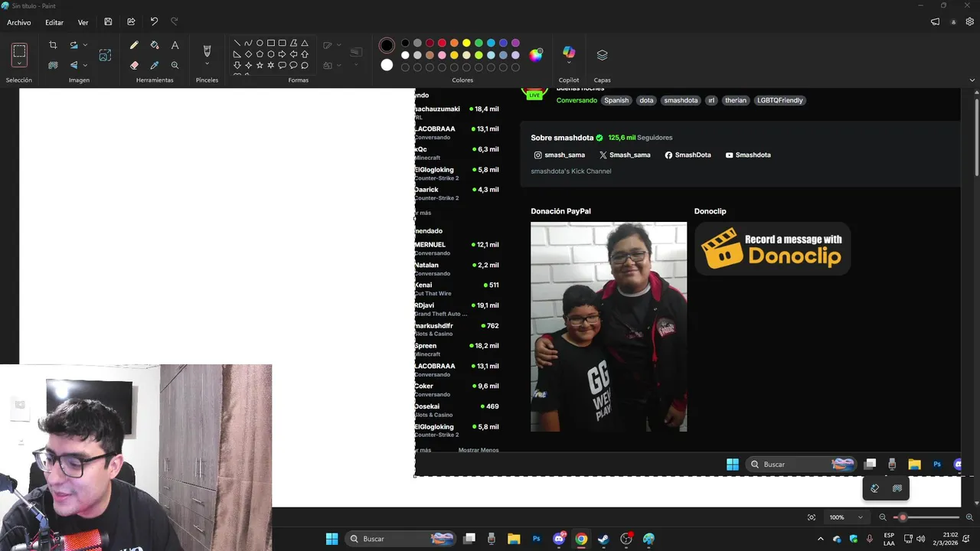Choose the Oval shape
This screenshot has width=980, height=551.
(260, 43)
